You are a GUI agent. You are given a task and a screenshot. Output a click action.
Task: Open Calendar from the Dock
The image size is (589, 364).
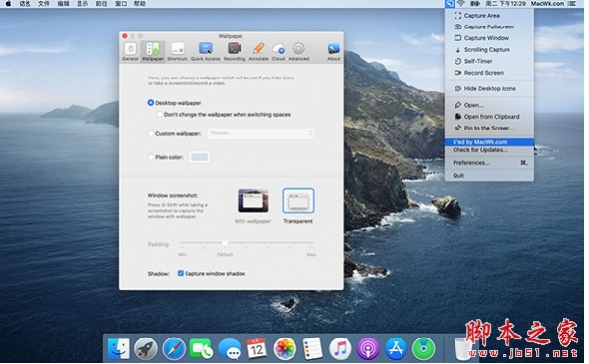[x=257, y=348]
